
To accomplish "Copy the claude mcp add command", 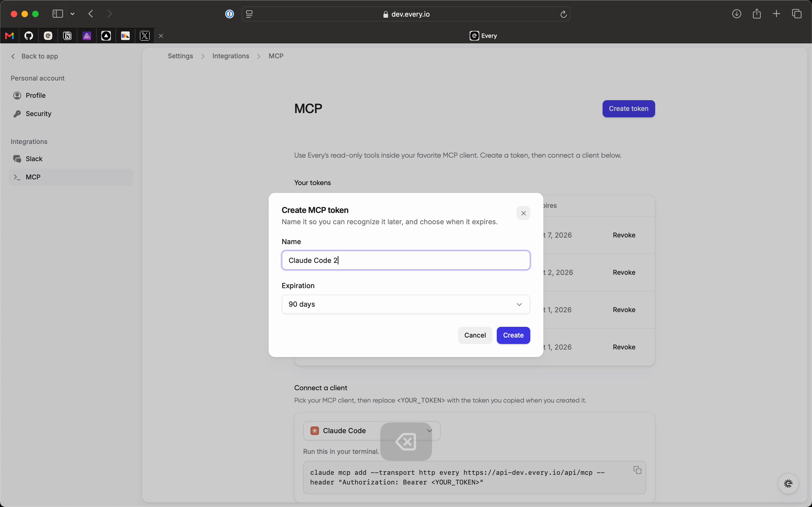I will coord(637,470).
